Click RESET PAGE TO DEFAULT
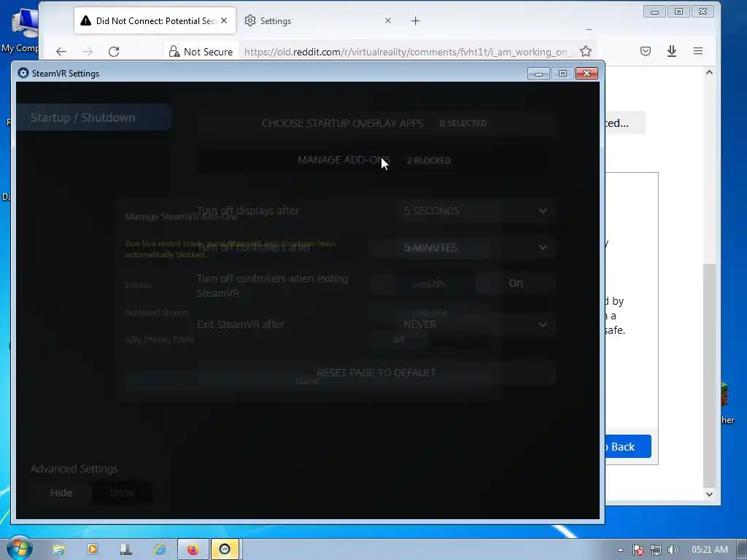The height and width of the screenshot is (560, 747). tap(376, 373)
